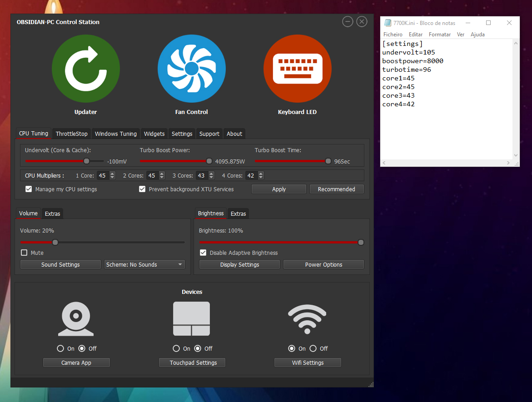Select the Brightness tab
Image resolution: width=532 pixels, height=402 pixels.
click(x=211, y=213)
